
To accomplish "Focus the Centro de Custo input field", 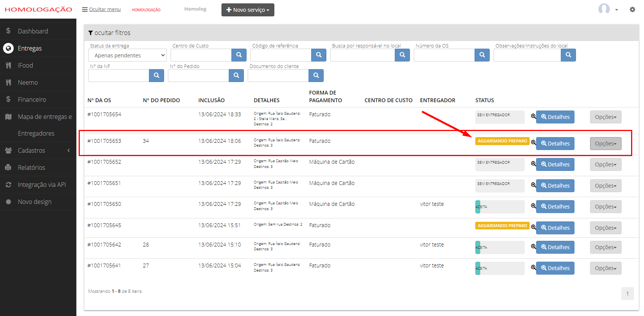I will [x=201, y=55].
